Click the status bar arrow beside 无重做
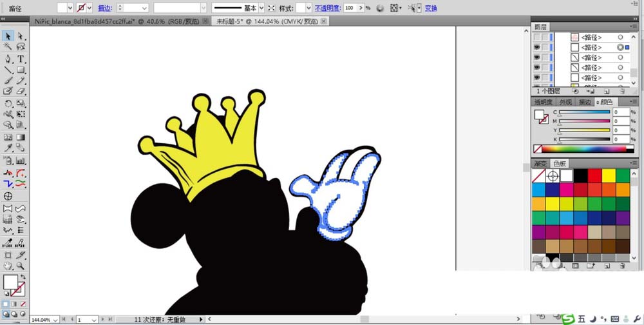 (x=201, y=319)
